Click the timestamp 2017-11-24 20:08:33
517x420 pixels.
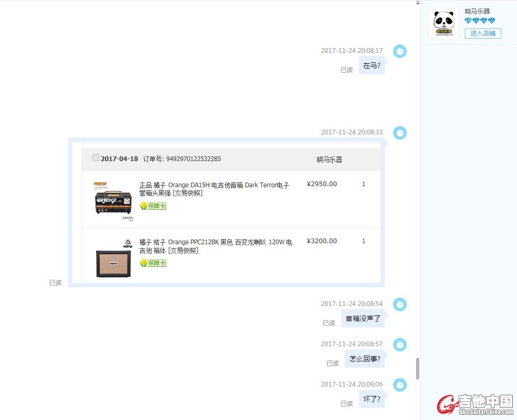352,132
